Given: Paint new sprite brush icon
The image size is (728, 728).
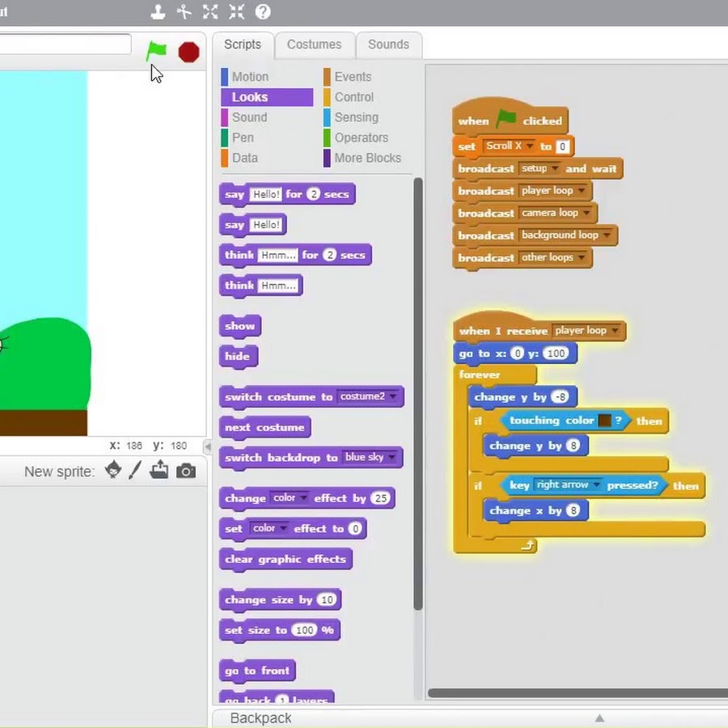Looking at the screenshot, I should [x=135, y=470].
